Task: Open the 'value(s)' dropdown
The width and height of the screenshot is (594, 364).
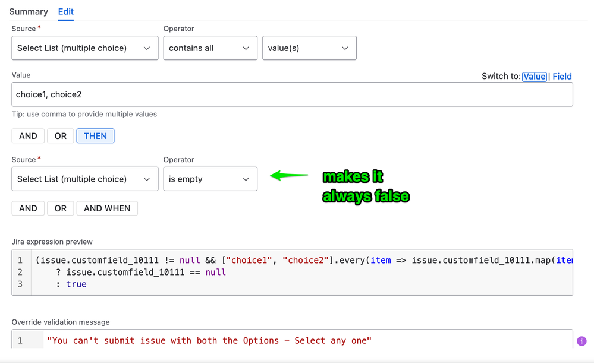Action: (x=309, y=48)
